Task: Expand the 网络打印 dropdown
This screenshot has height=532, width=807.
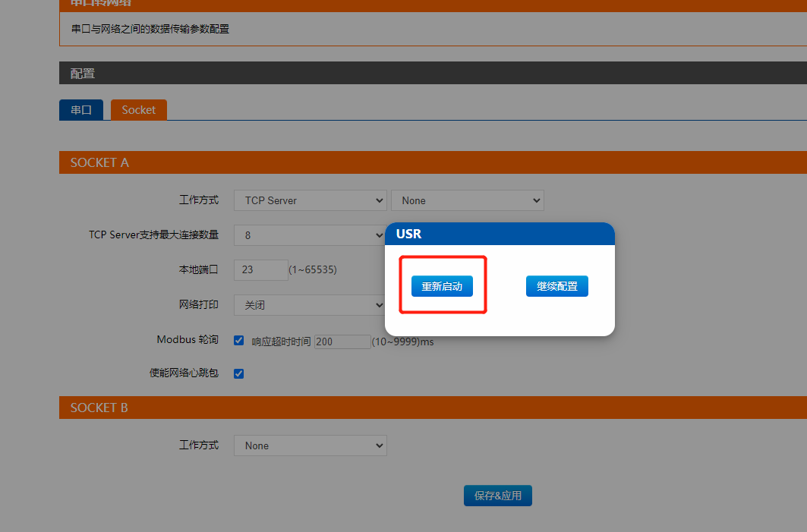Action: [310, 305]
